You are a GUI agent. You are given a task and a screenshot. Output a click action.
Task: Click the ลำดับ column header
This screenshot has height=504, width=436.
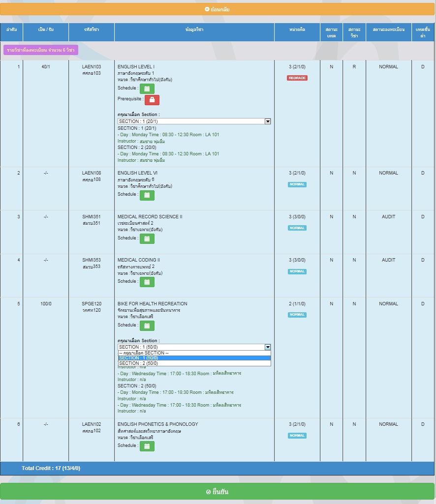[12, 32]
